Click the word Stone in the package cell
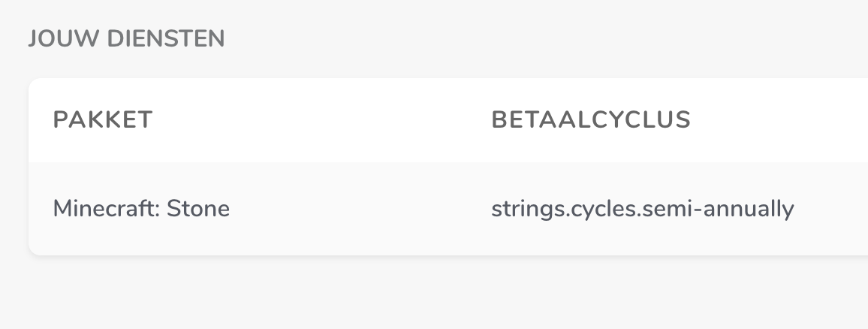Viewport: 868px width, 329px height. click(x=198, y=208)
